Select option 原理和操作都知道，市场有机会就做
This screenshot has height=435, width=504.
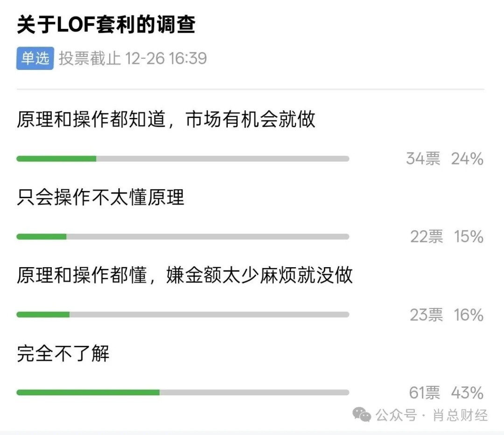(166, 120)
